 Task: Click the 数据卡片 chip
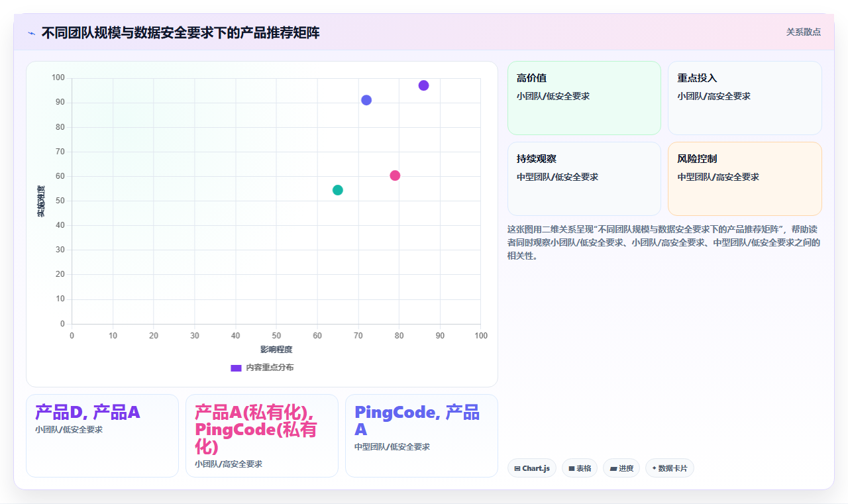(669, 468)
